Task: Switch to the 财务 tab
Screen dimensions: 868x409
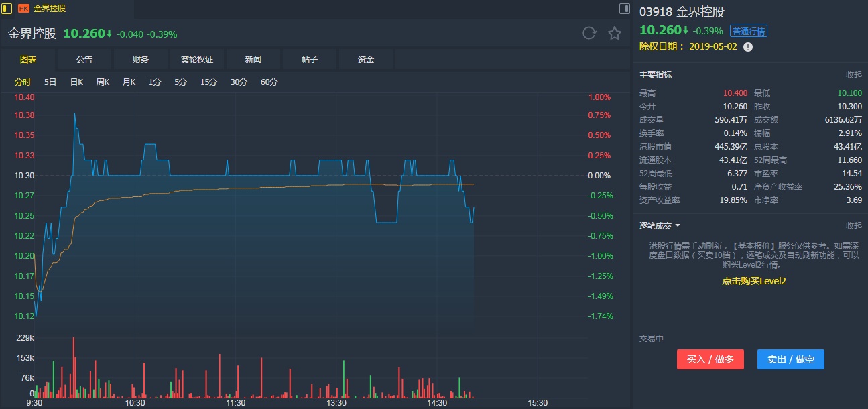Action: [141, 60]
